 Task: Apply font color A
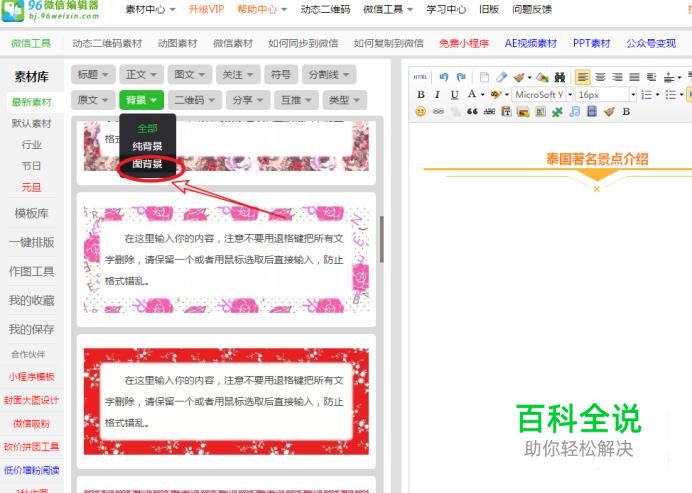click(472, 94)
